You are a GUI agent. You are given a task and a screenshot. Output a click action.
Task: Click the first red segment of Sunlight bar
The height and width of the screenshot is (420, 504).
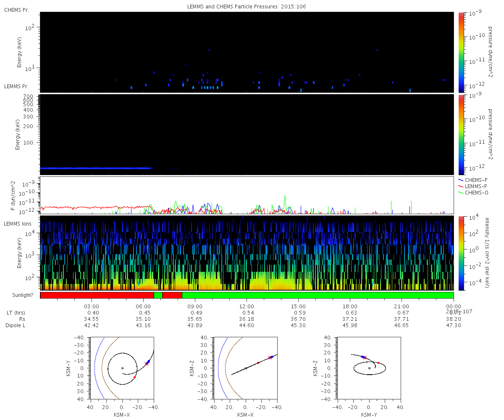(97, 295)
